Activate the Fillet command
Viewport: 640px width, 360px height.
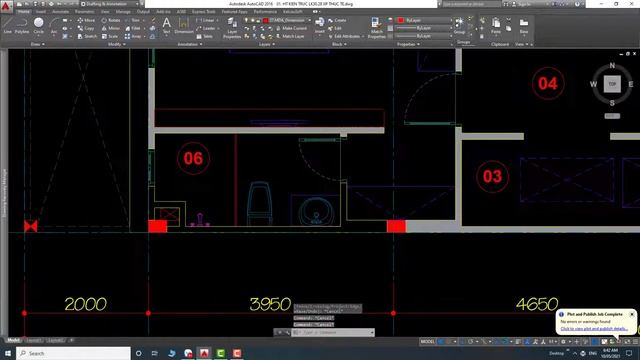pyautogui.click(x=133, y=28)
